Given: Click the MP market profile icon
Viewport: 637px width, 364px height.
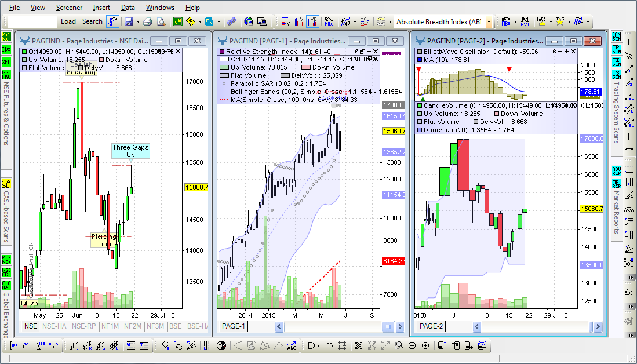Looking at the screenshot, I should click(221, 345).
